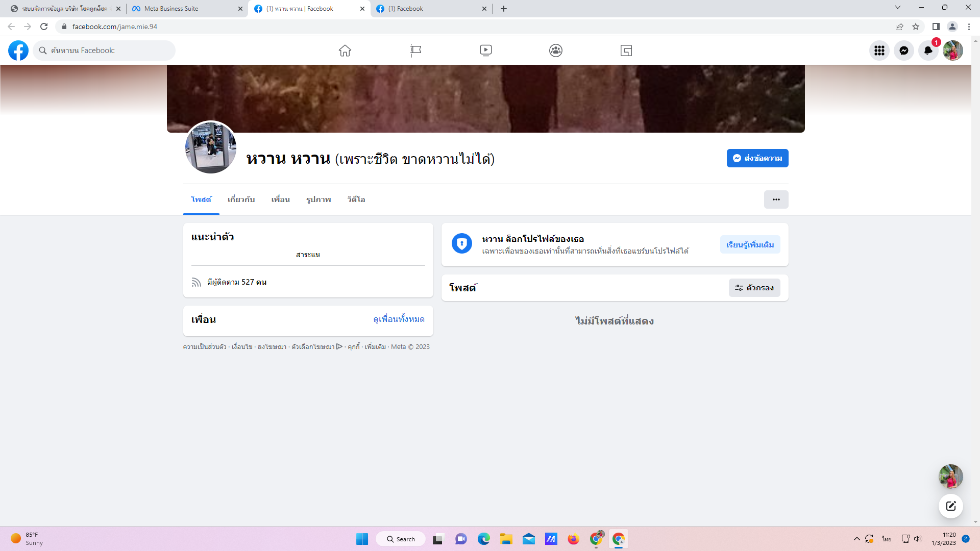
Task: Click the new message compose icon
Action: [950, 506]
